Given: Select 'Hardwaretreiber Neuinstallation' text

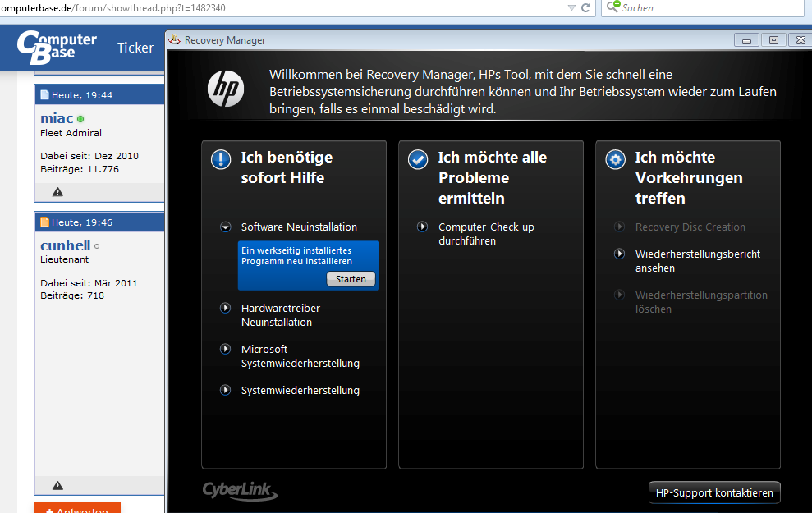Looking at the screenshot, I should click(x=281, y=315).
